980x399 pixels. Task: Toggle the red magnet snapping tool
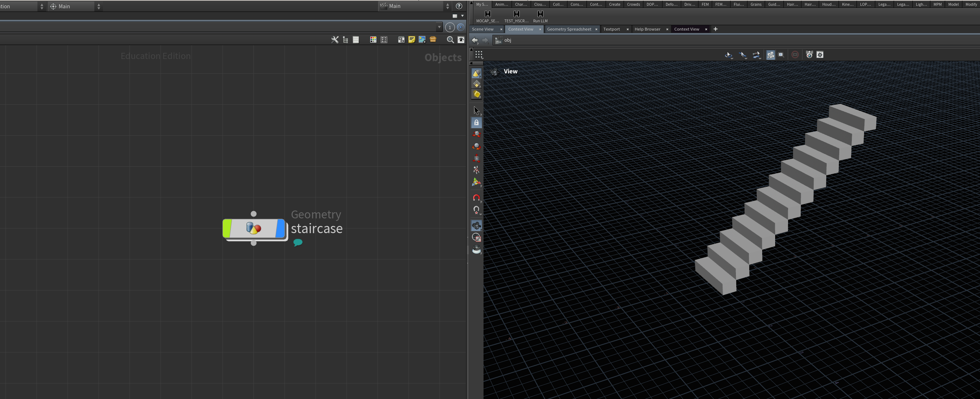tap(476, 198)
